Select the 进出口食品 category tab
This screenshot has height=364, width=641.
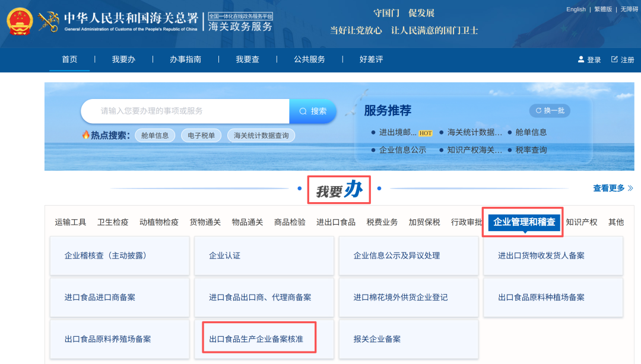coord(335,222)
